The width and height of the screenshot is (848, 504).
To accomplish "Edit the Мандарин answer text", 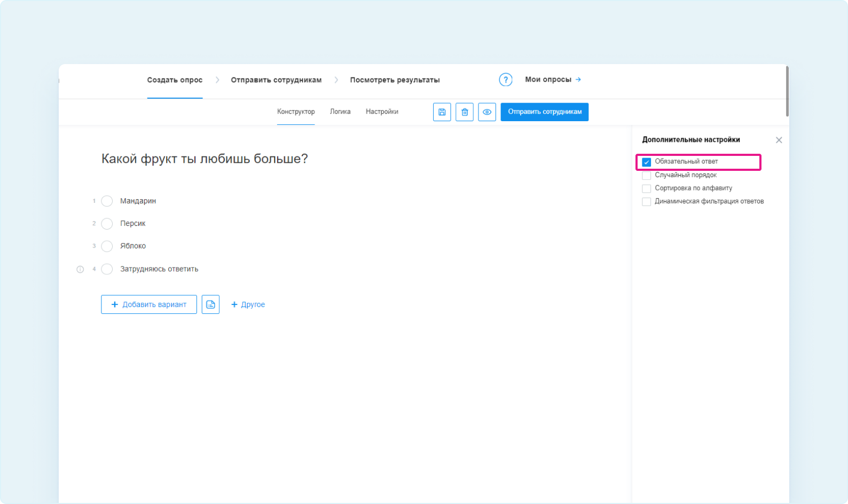I will coord(138,201).
